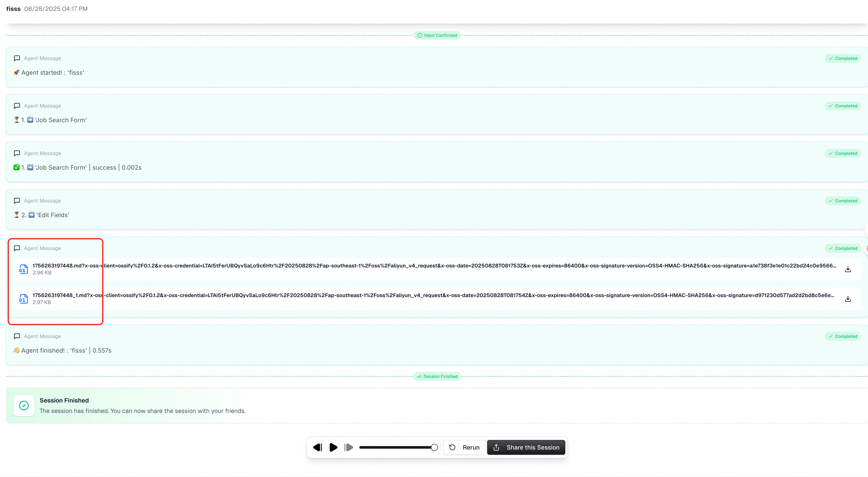Click the Session Finished divider pill
Viewport: 868px width, 477px height.
[x=437, y=377]
